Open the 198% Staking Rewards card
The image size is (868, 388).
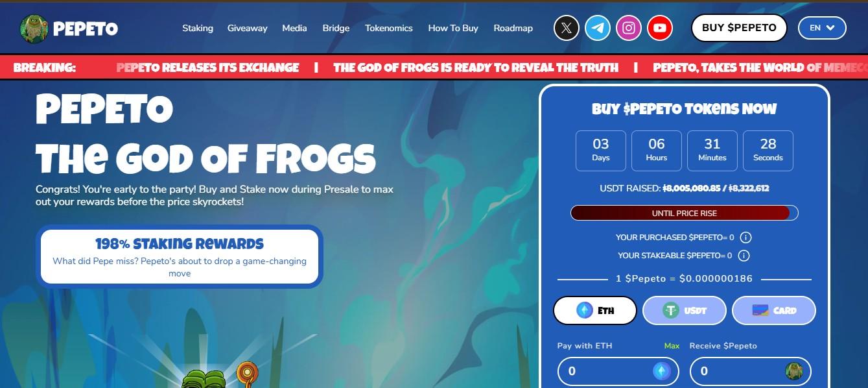180,256
